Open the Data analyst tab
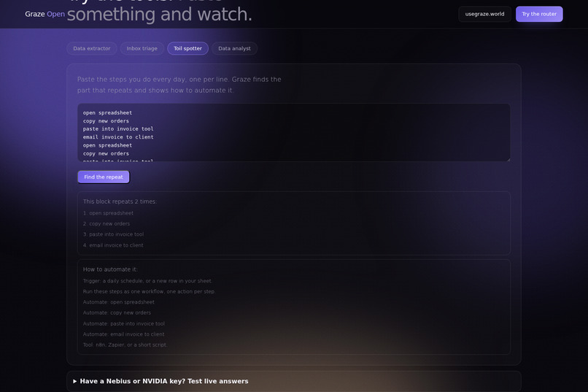 click(x=234, y=48)
